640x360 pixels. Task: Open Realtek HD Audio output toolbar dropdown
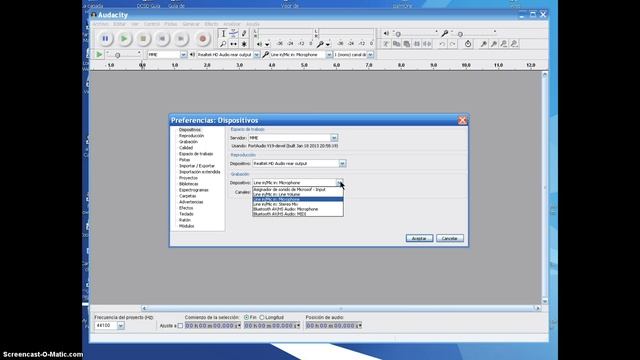[x=256, y=55]
